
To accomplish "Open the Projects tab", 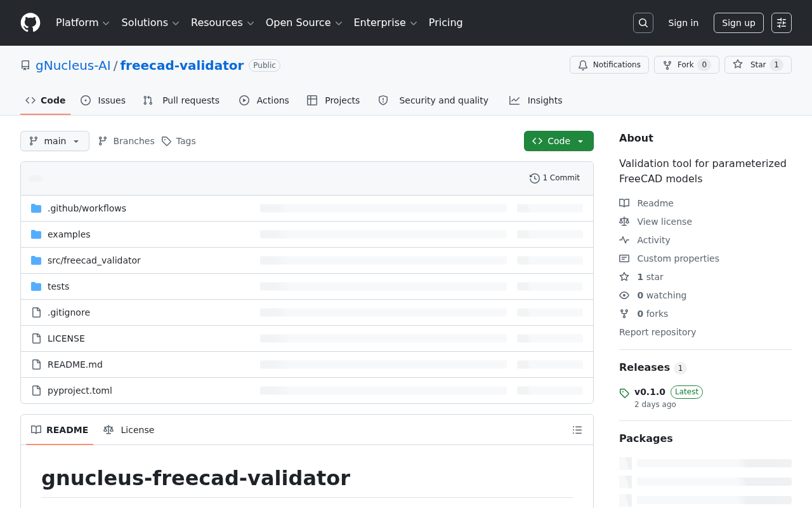I will 333,100.
